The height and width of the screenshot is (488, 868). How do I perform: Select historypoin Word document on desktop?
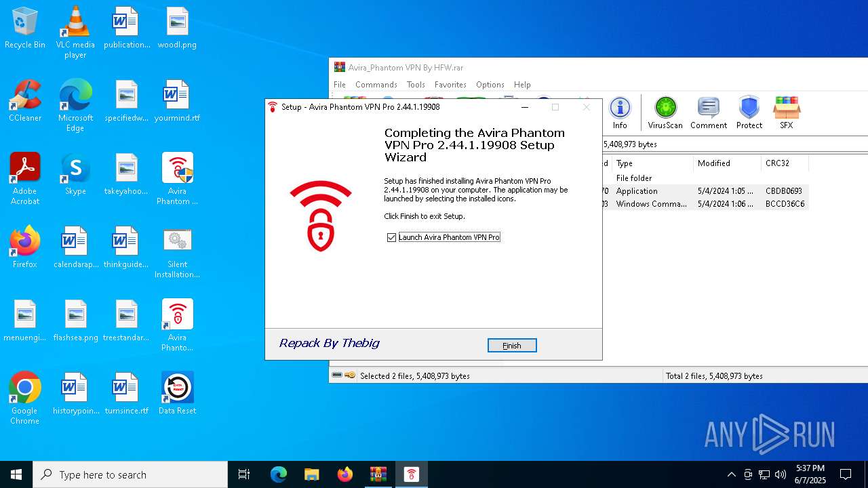pyautogui.click(x=75, y=394)
